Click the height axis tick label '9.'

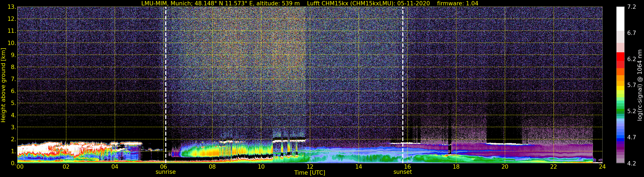tap(13, 55)
